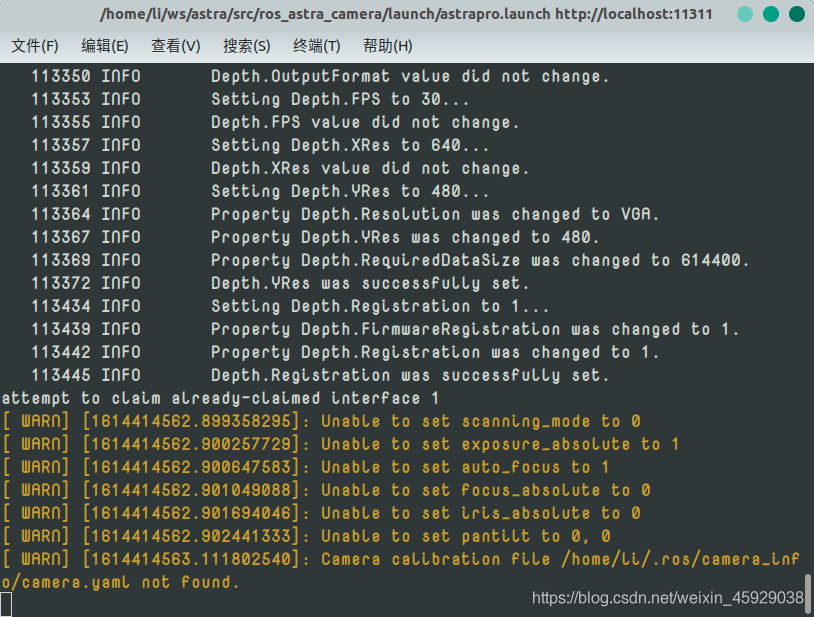Screen dimensions: 814x617
Task: Click the 'attempt to claim already-claimed interface' line
Action: 220,399
